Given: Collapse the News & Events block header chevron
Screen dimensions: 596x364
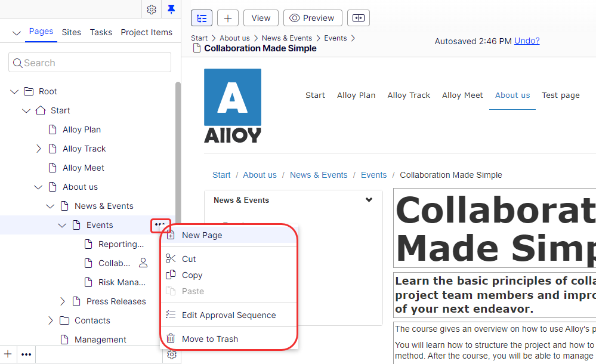Looking at the screenshot, I should click(x=369, y=199).
